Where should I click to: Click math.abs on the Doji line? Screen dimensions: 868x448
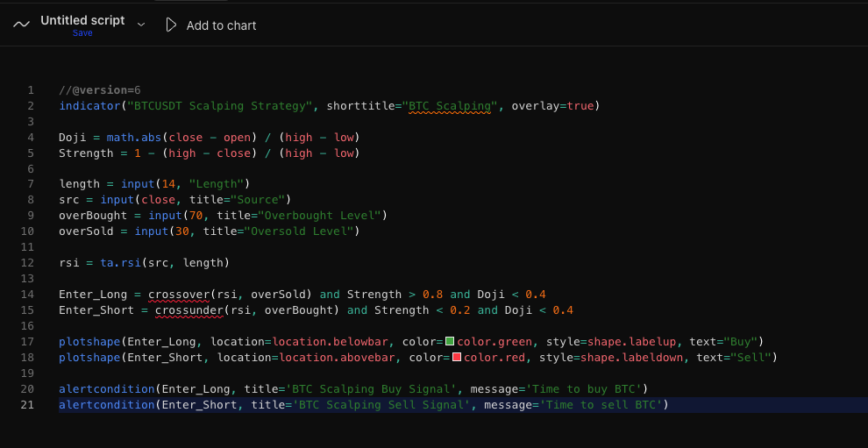click(x=134, y=137)
